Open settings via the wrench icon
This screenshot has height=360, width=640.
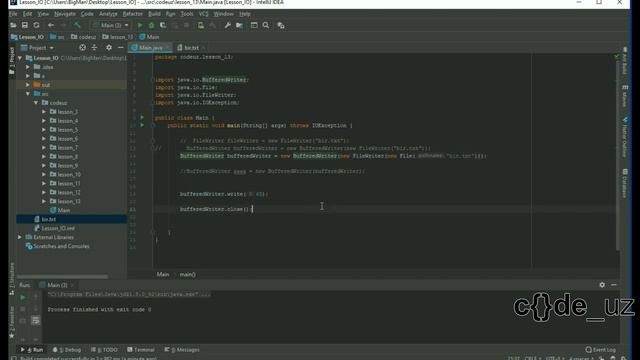point(228,25)
